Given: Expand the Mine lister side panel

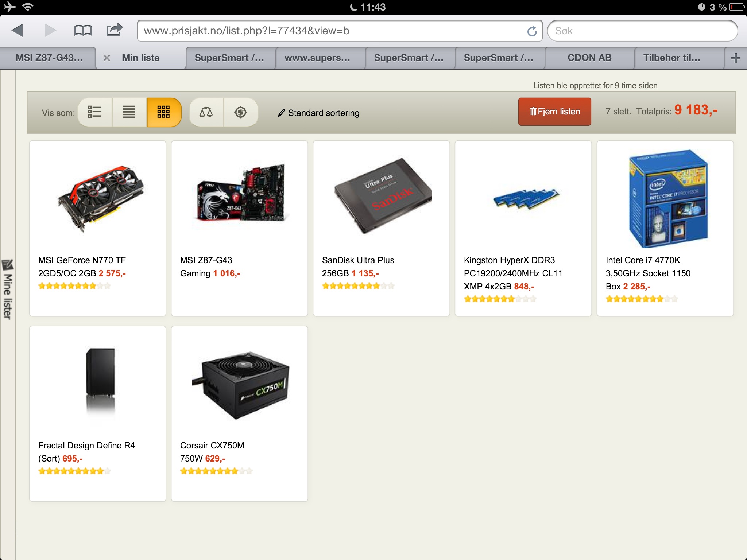Looking at the screenshot, I should (x=8, y=290).
